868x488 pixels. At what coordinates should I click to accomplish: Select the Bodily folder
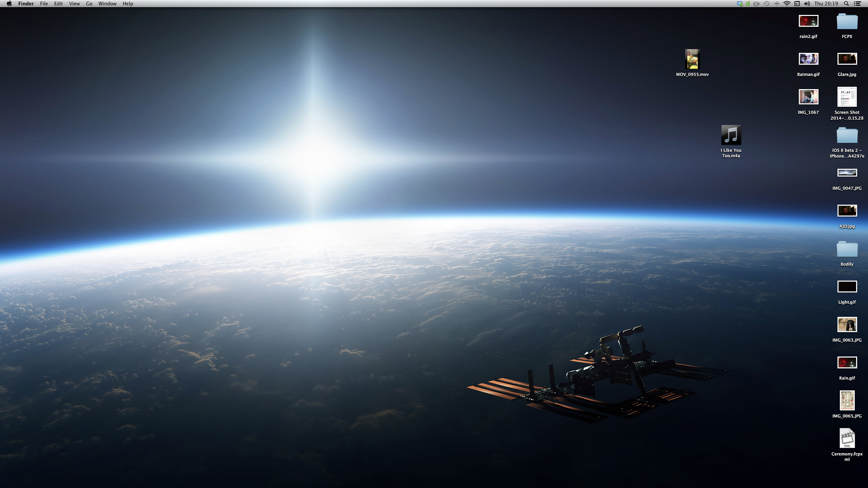coord(847,250)
